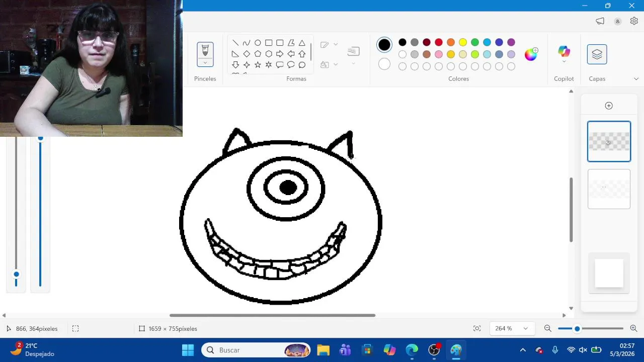Screen dimensions: 644x362
Task: Open the 264 % zoom level dropdown
Action: [x=512, y=328]
